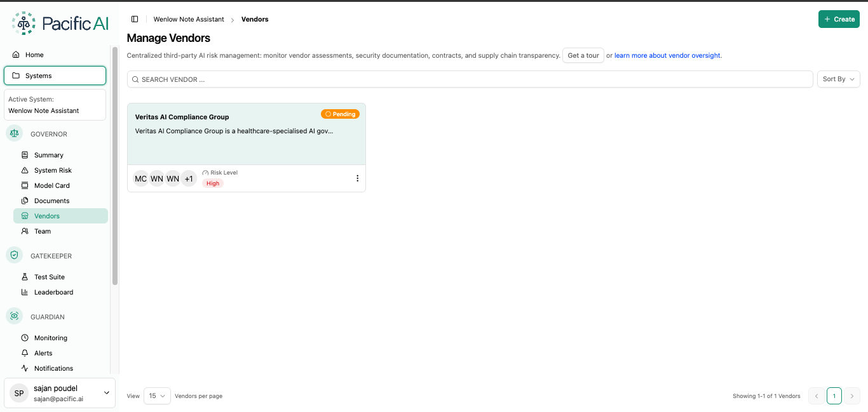Click the Wenlow Note Assistant breadcrumb
The height and width of the screenshot is (412, 868).
click(189, 19)
